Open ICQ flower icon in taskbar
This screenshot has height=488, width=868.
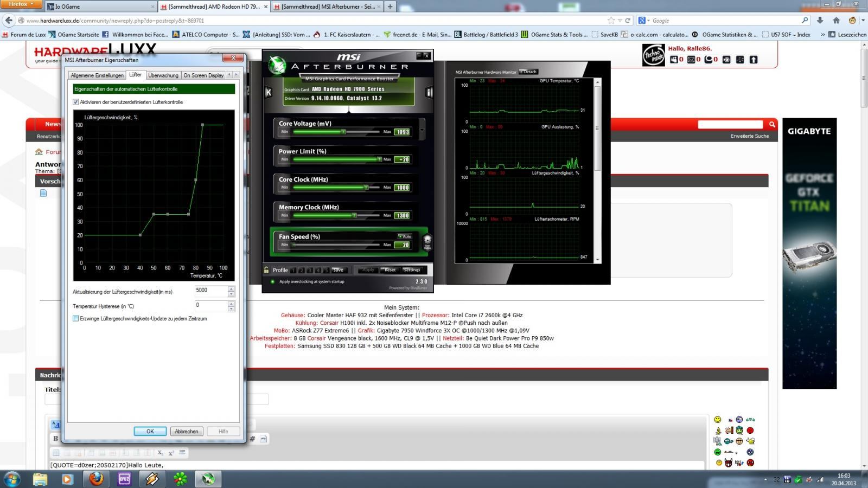[x=181, y=479]
